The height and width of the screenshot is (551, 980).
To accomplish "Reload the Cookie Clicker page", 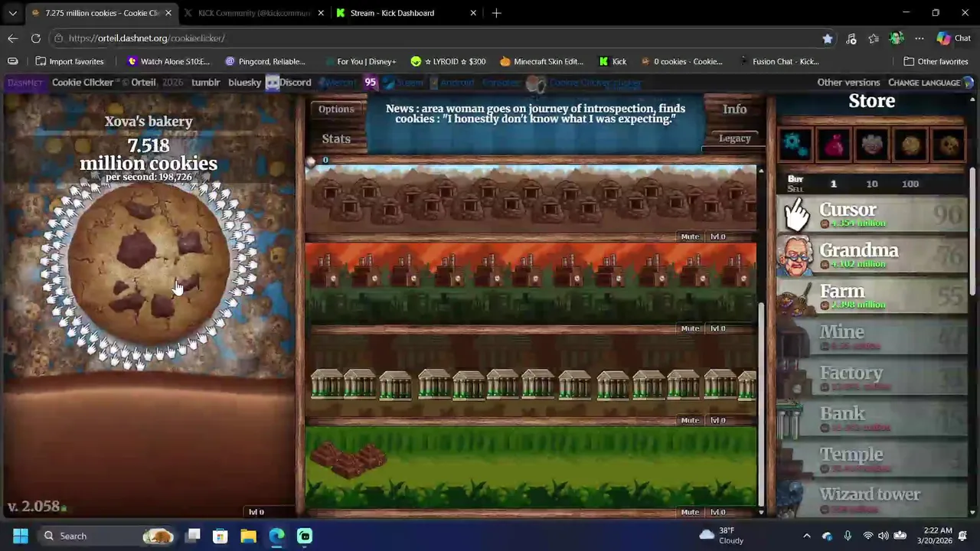I will [x=36, y=38].
